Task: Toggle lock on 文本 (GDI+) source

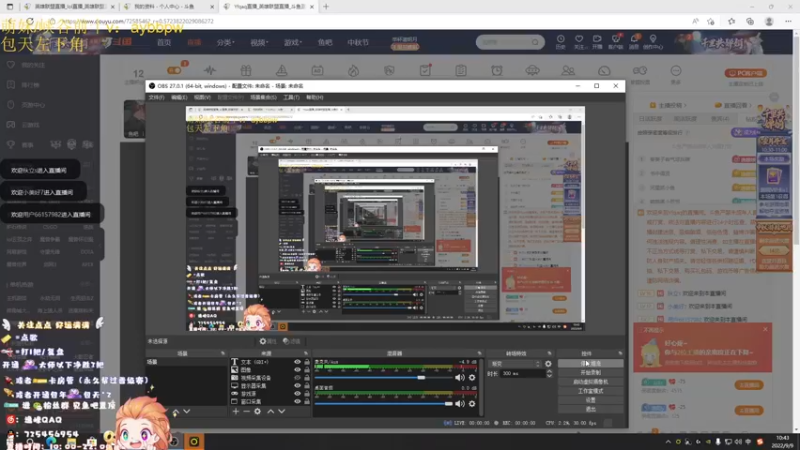Action: [x=307, y=362]
